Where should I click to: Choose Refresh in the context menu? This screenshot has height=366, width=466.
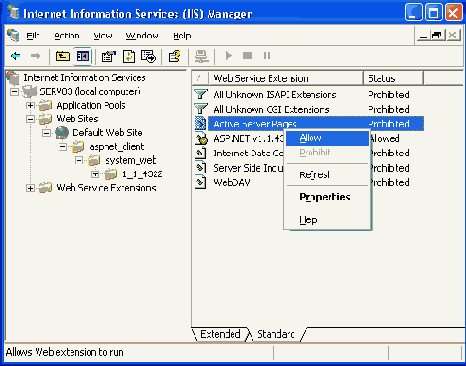327,174
